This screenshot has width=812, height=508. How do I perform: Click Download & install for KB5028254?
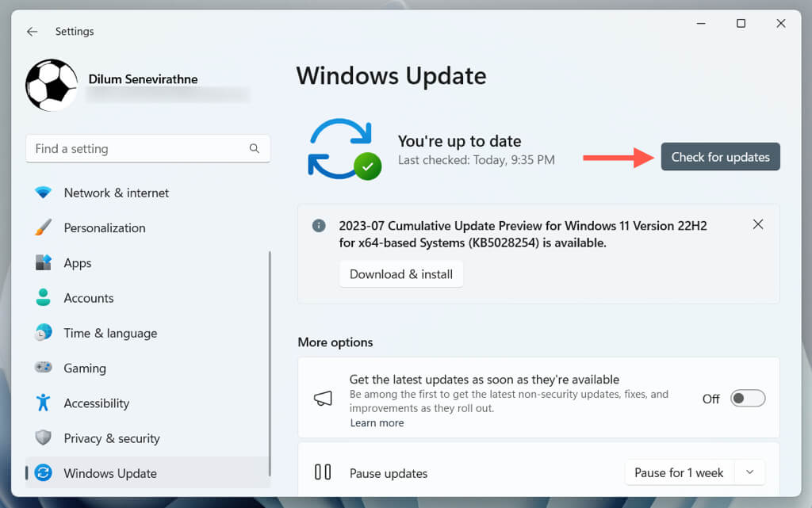(401, 274)
